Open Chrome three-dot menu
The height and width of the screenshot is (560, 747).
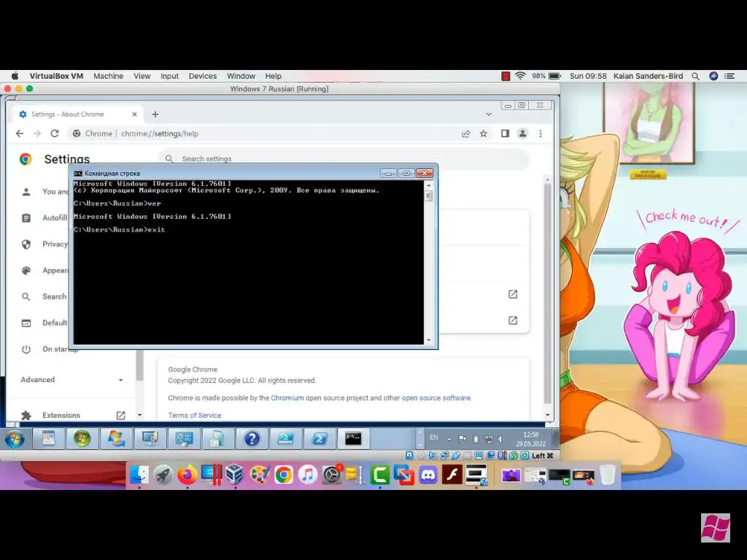[541, 134]
